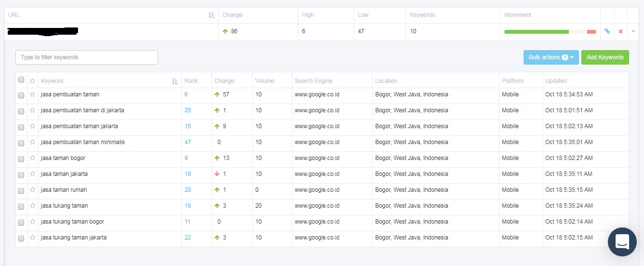
Task: Open rank 47 link for minimalis keyword
Action: coord(187,142)
